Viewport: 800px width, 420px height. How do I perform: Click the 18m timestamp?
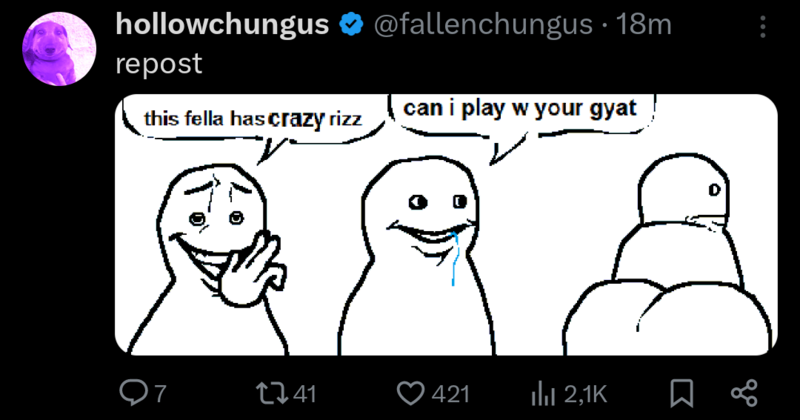tap(643, 24)
